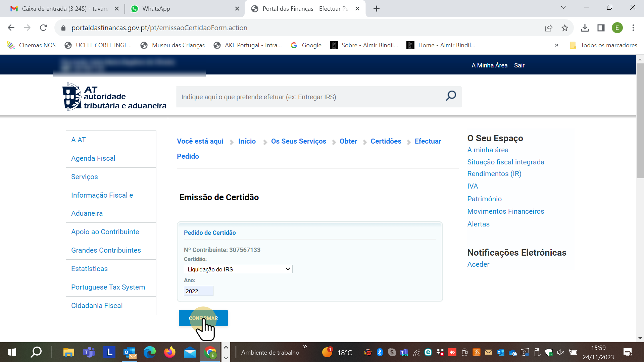Open Agenda Fiscal in left menu
The height and width of the screenshot is (362, 644).
93,158
